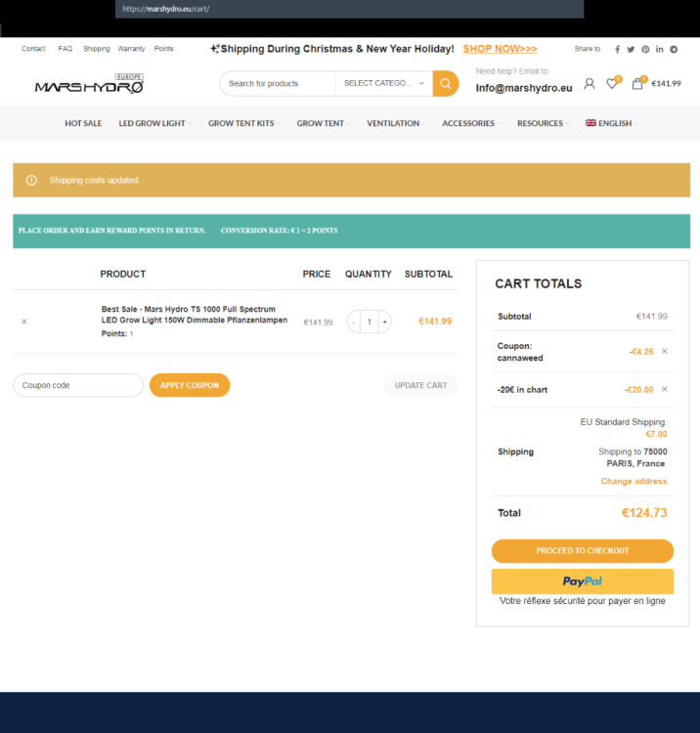
Task: Pay with the PayPal button
Action: tap(582, 582)
